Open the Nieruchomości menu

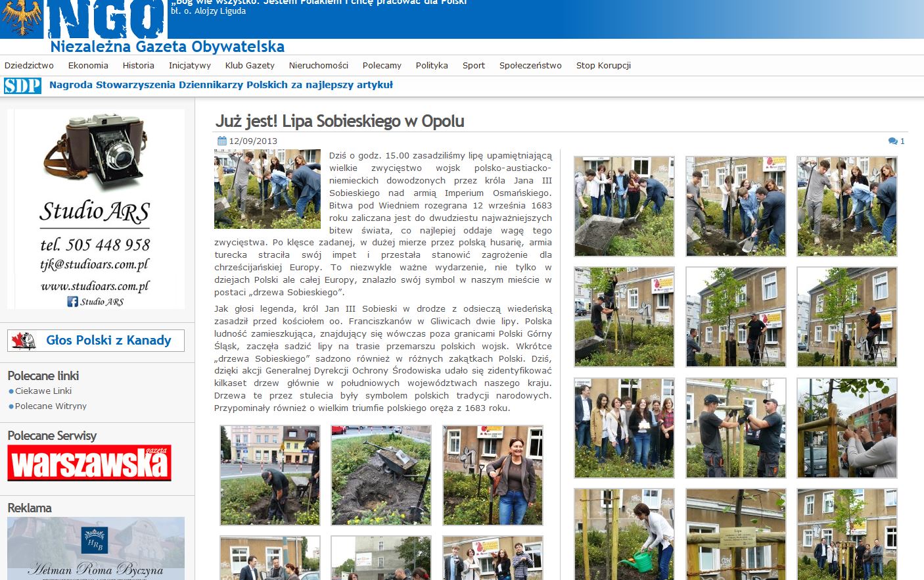point(319,65)
